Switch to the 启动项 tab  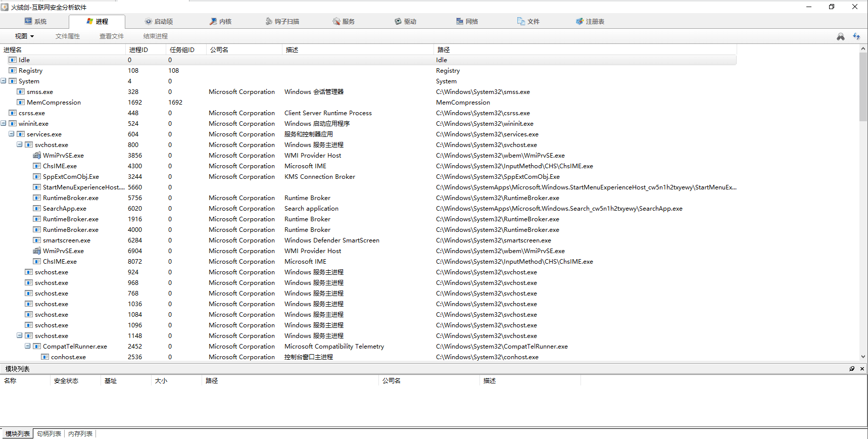[x=159, y=21]
